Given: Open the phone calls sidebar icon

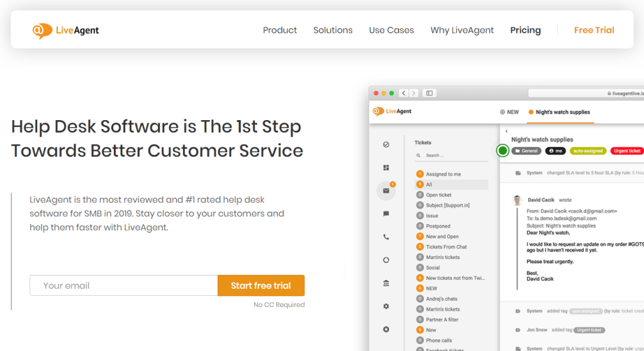Looking at the screenshot, I should point(386,237).
